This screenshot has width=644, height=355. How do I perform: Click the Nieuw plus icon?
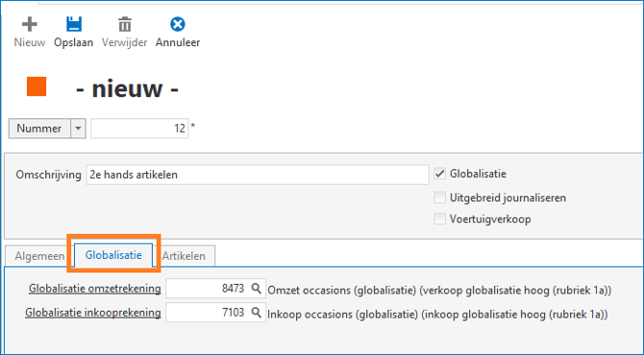pyautogui.click(x=29, y=25)
